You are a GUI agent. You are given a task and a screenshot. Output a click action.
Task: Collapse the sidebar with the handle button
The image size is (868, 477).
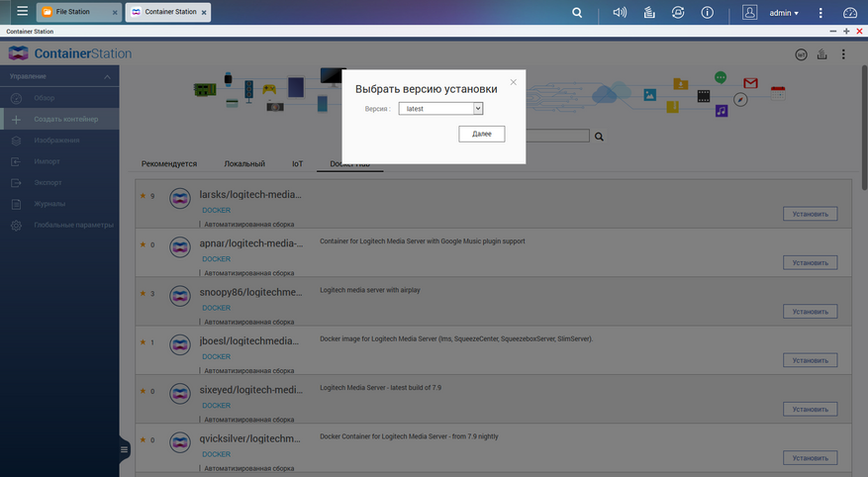pyautogui.click(x=125, y=449)
